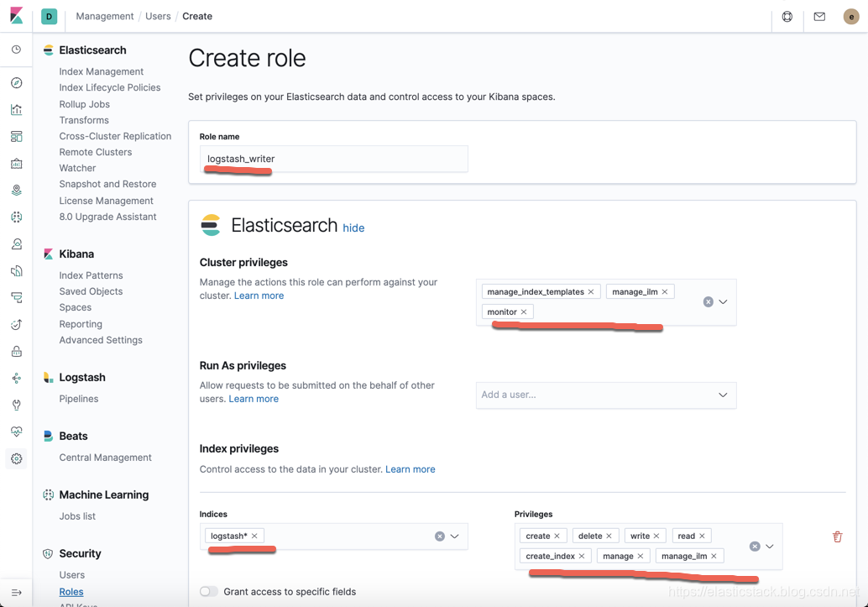Open Beats Central Management
Screen dimensions: 868x607
point(105,458)
